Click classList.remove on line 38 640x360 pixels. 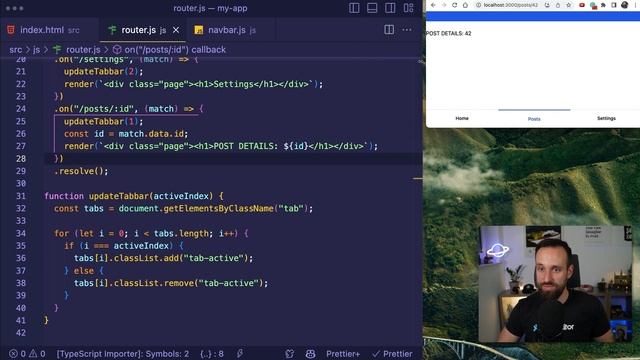[x=154, y=283]
